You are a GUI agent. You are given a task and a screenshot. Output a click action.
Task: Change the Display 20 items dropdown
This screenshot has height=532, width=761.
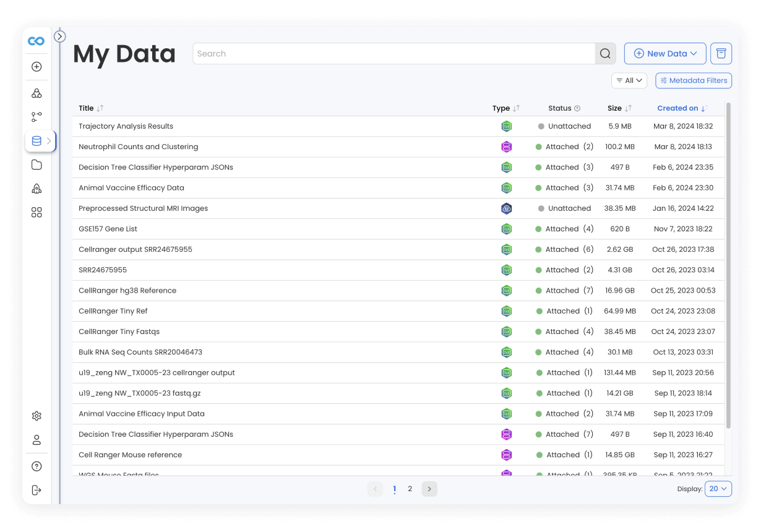tap(718, 488)
